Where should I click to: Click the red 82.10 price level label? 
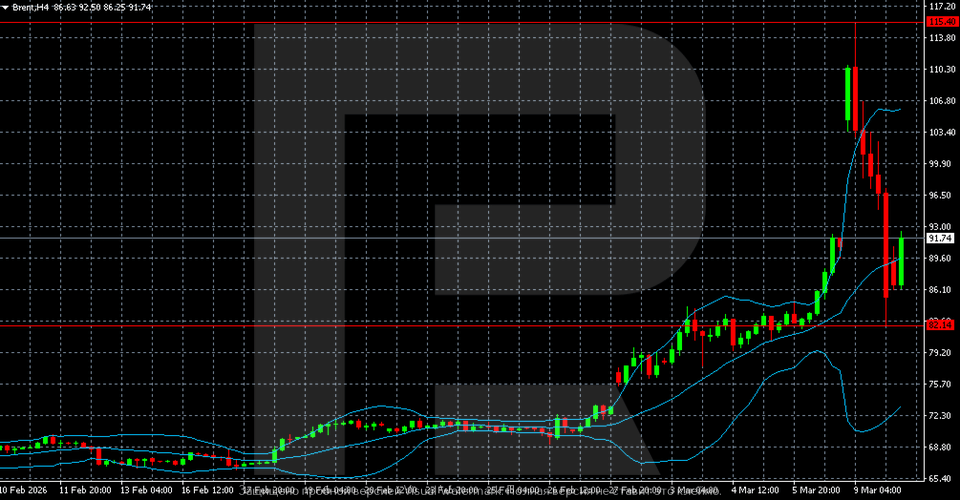click(x=939, y=324)
